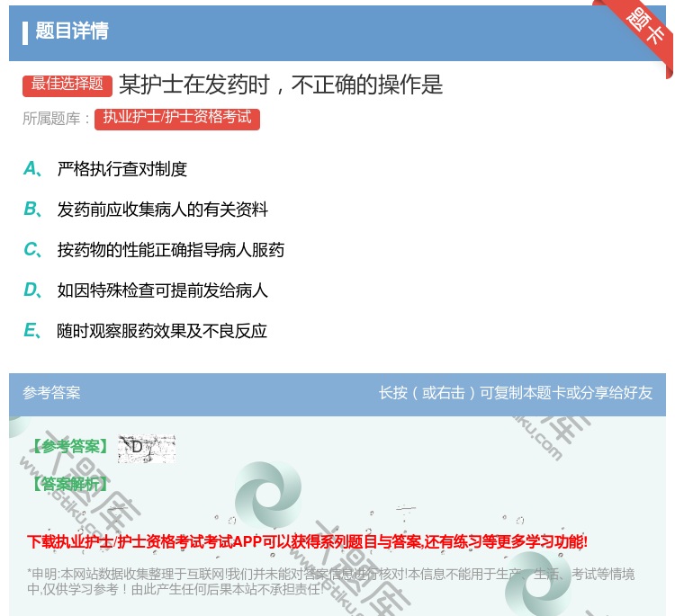Click the 参考答案 section header
Image resolution: width=675 pixels, height=616 pixels.
pyautogui.click(x=51, y=393)
